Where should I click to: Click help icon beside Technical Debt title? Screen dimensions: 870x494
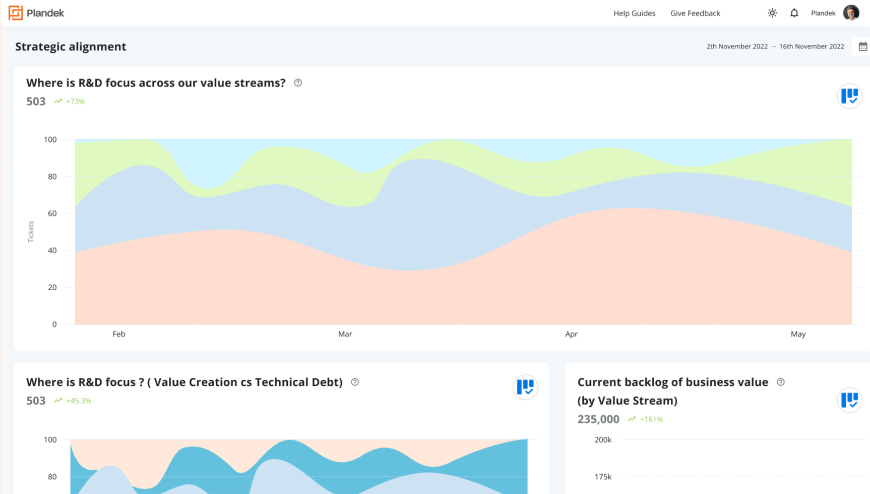click(x=355, y=382)
